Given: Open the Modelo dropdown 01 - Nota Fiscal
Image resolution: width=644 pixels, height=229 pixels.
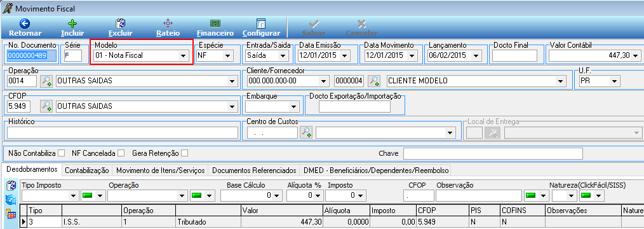Looking at the screenshot, I should pos(183,55).
